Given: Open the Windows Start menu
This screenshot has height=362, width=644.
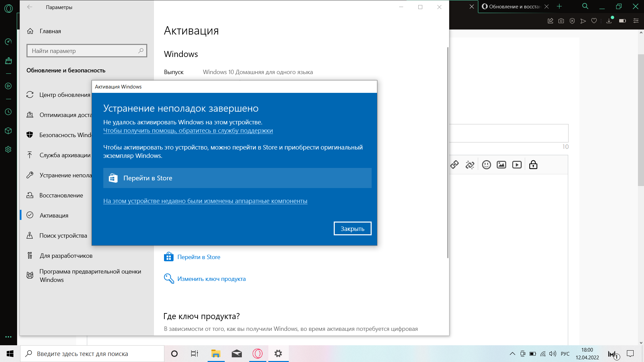Looking at the screenshot, I should (10, 354).
